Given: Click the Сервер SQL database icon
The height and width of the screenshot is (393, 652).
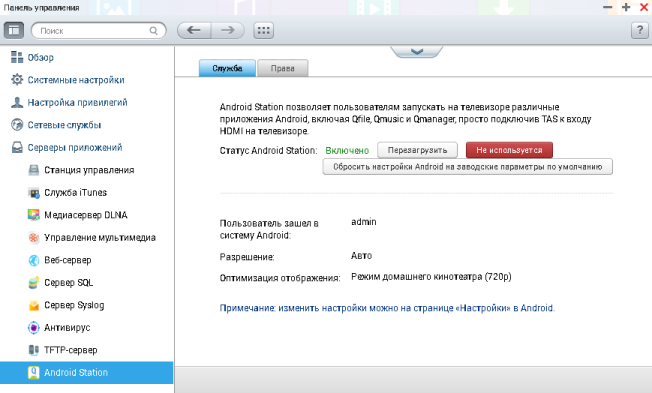Looking at the screenshot, I should (x=34, y=282).
